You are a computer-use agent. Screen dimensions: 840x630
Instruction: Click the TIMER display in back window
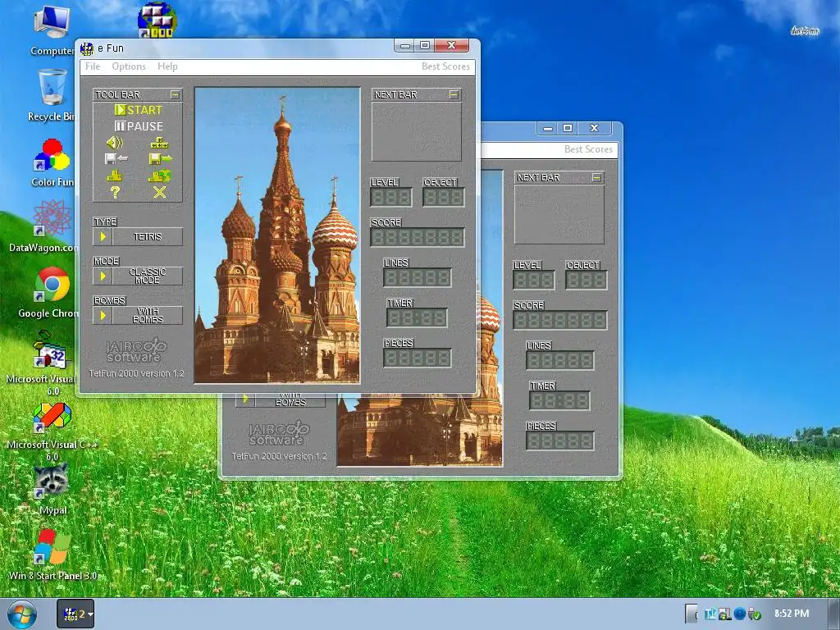559,400
